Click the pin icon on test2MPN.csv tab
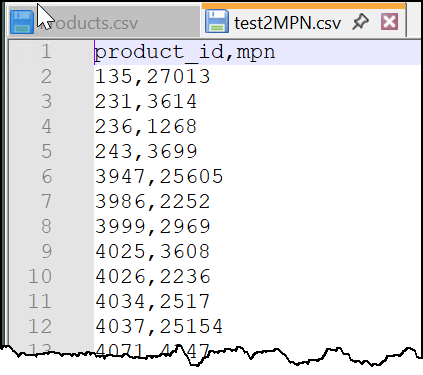The height and width of the screenshot is (375, 423). (x=360, y=23)
